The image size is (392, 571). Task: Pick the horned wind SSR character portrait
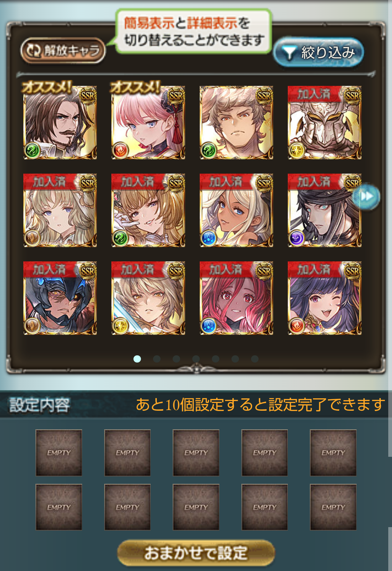click(x=236, y=123)
